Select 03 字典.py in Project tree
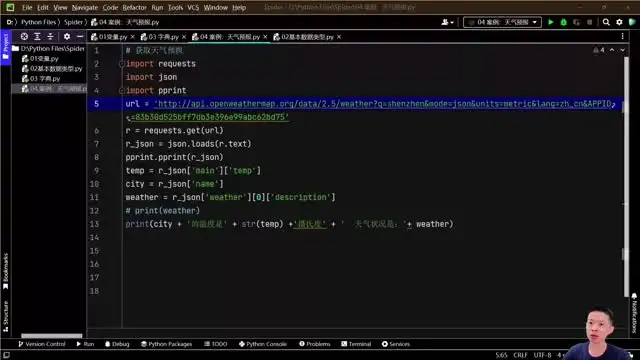The image size is (640, 360). coord(41,78)
